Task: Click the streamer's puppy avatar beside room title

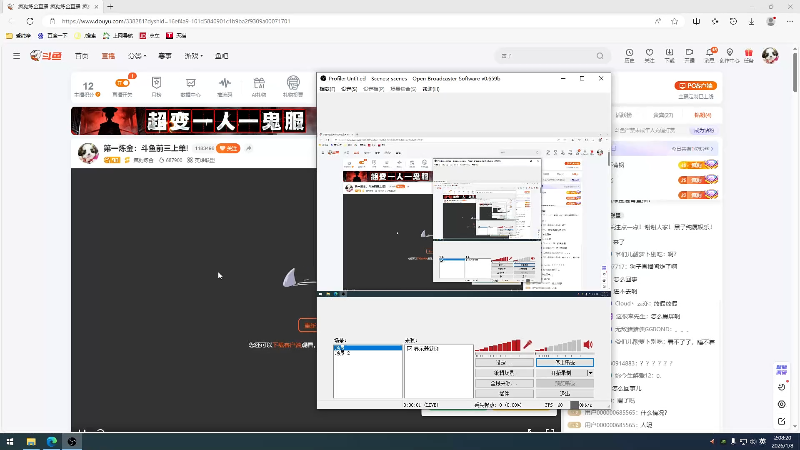Action: coord(88,153)
